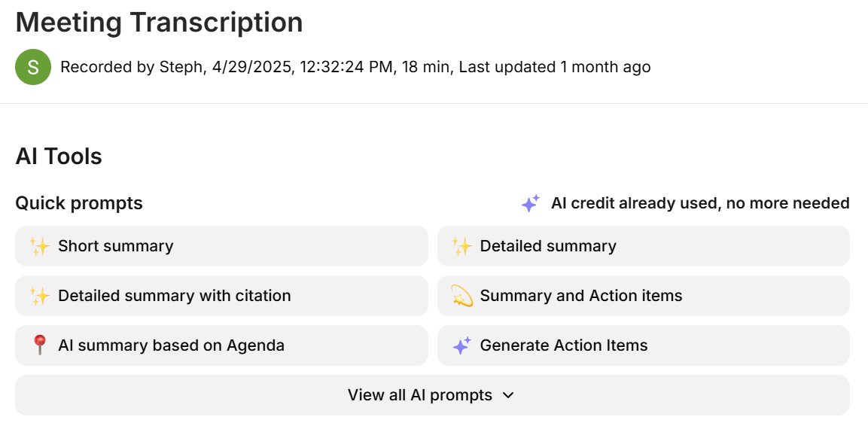Choose Detailed summary with citation prompt

pyautogui.click(x=221, y=296)
